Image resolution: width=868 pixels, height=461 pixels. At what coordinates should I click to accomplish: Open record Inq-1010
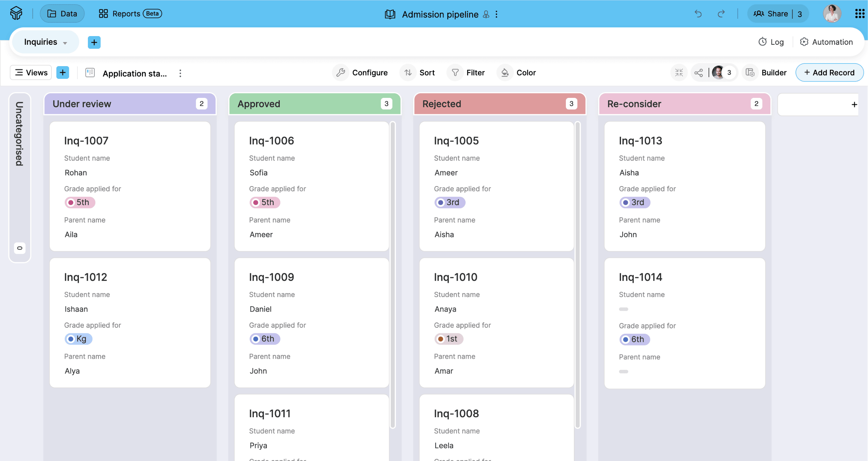tap(497, 323)
